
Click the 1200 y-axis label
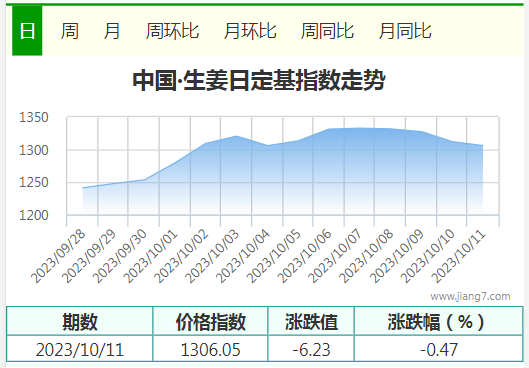pyautogui.click(x=34, y=215)
